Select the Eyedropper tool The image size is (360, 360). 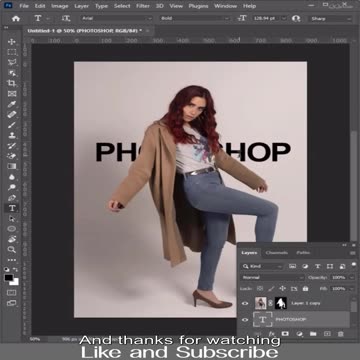pos(12,104)
